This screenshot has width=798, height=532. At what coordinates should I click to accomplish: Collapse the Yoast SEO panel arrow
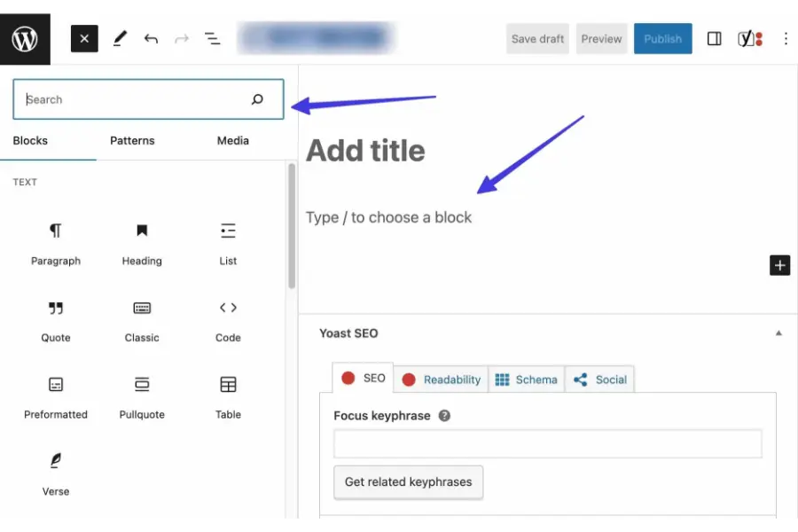click(778, 333)
